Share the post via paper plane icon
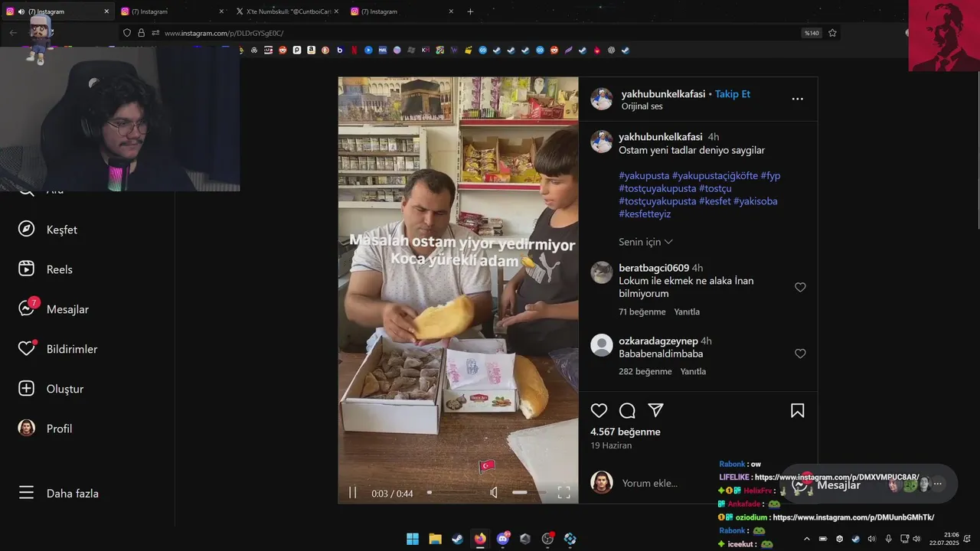The image size is (980, 551). point(655,410)
